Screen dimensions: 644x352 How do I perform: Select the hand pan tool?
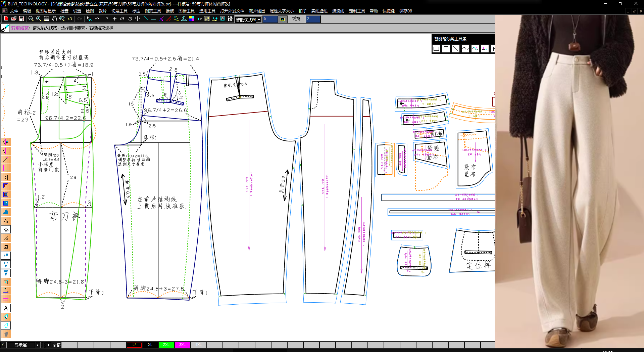54,19
